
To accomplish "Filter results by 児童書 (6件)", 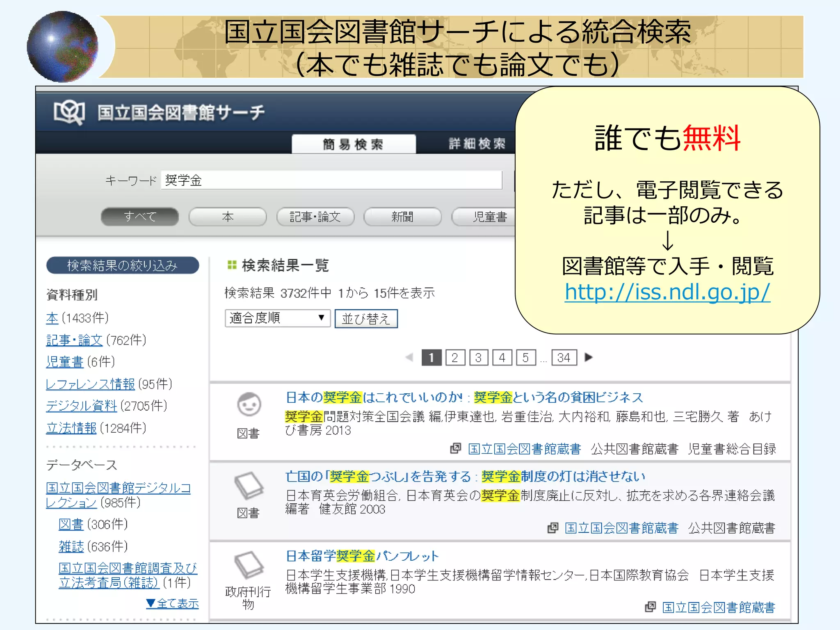I will coord(65,362).
